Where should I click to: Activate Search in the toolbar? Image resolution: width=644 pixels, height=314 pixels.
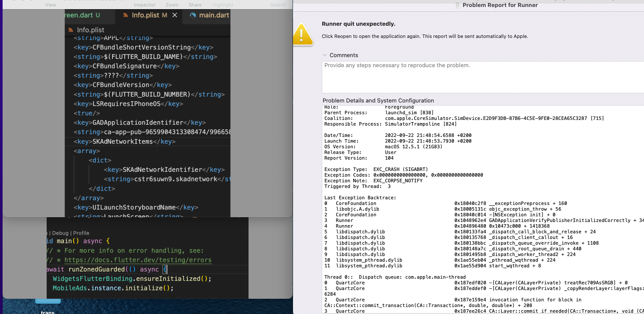[278, 5]
